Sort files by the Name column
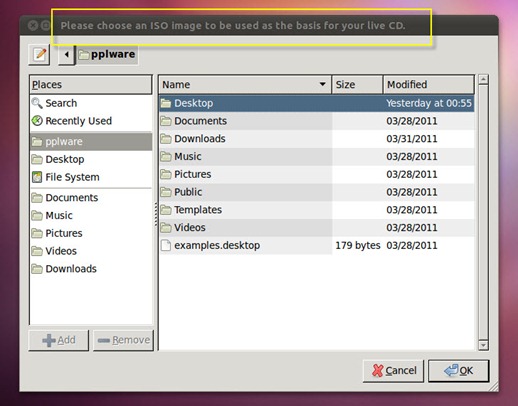 click(x=245, y=85)
